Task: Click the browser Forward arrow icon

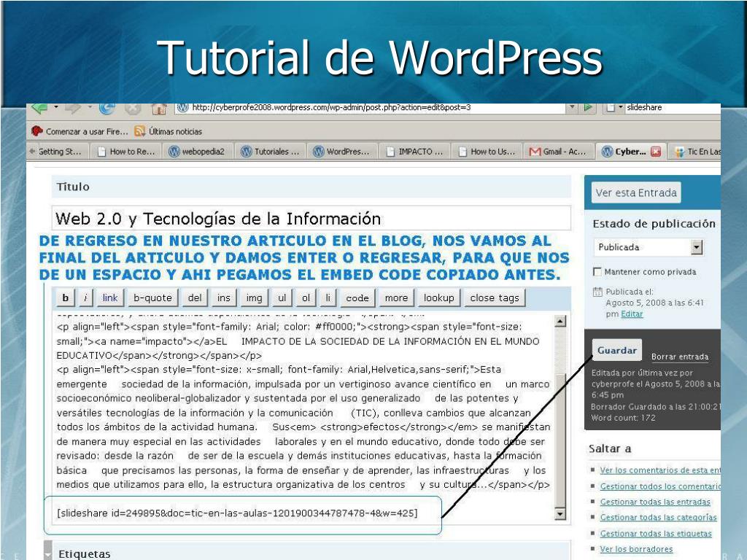Action: (73, 109)
